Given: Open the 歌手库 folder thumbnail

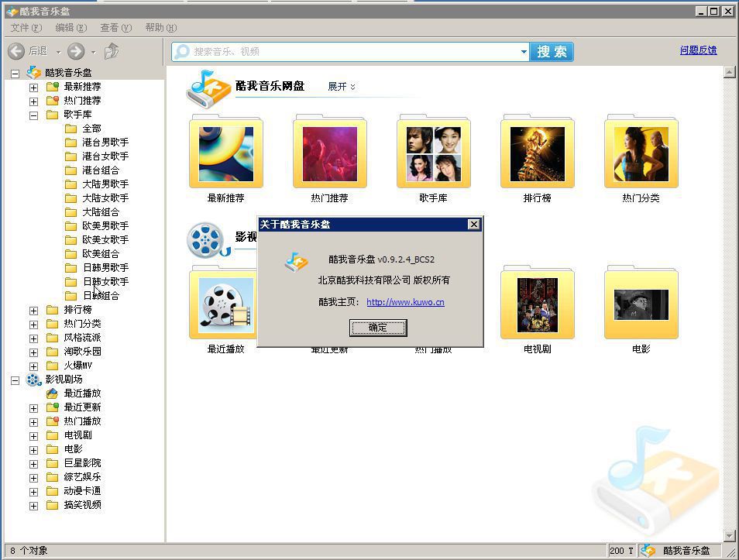Looking at the screenshot, I should [x=433, y=151].
